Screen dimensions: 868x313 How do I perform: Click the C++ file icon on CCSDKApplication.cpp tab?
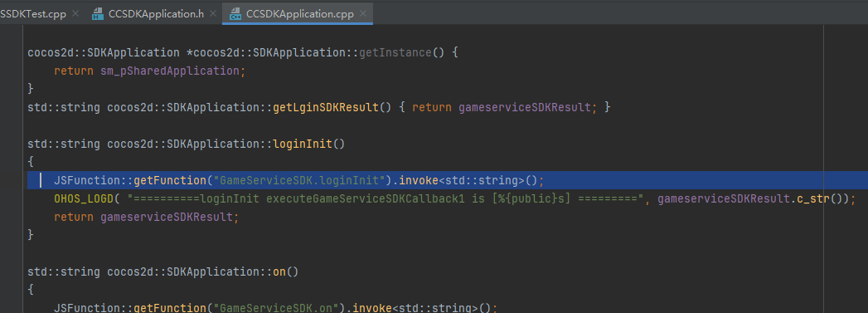235,14
